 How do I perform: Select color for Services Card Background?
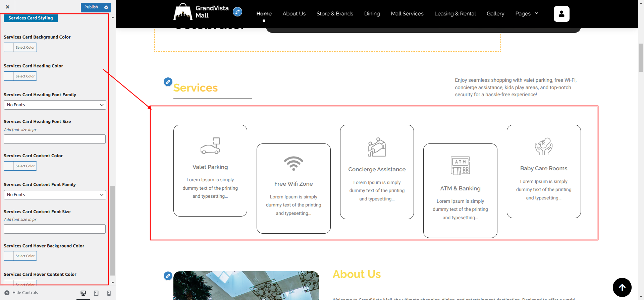pos(20,48)
